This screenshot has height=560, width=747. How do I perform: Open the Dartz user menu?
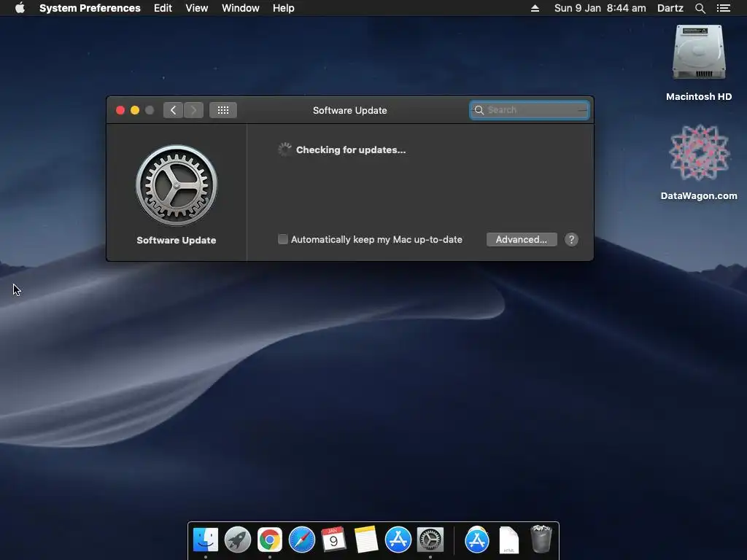670,8
